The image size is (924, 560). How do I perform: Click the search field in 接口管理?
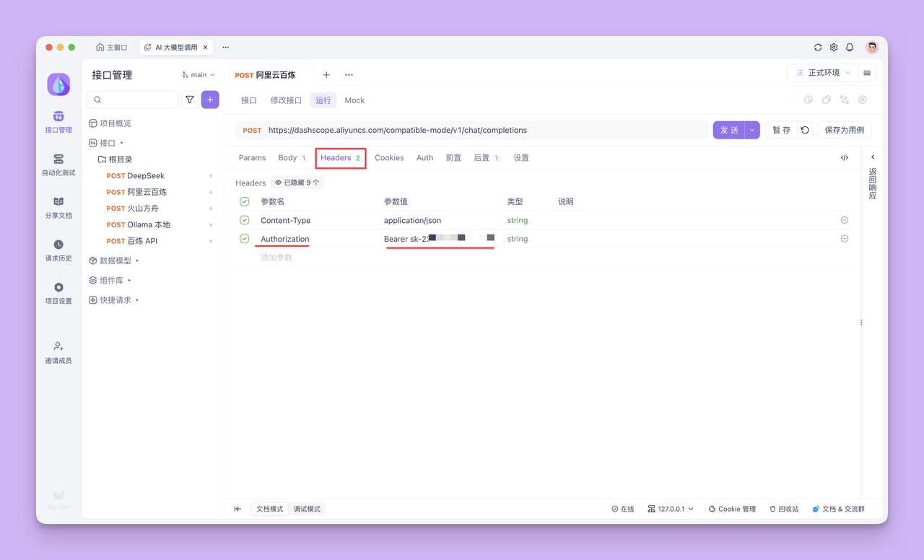click(x=132, y=100)
